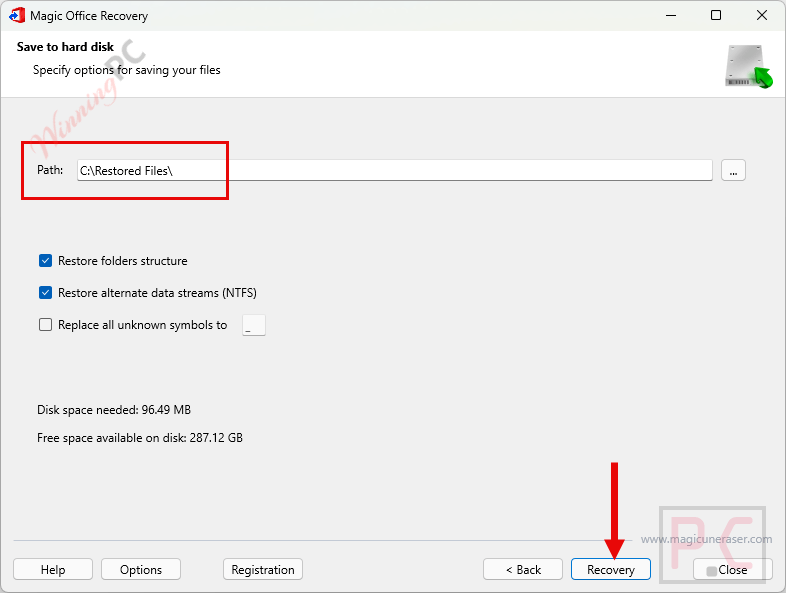Viewport: 786px width, 593px height.
Task: Click the replacement symbol underscore field
Action: 254,325
